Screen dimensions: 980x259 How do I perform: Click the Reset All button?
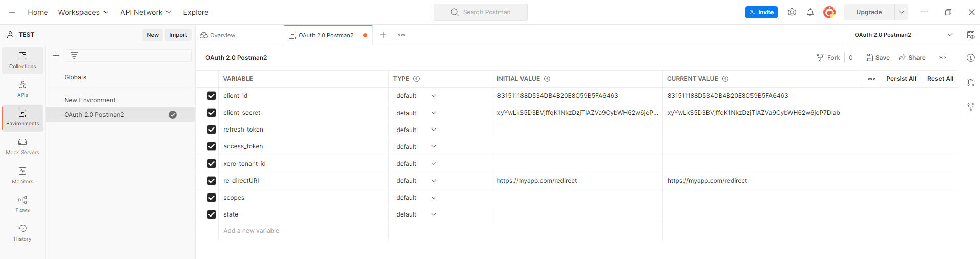(x=940, y=79)
